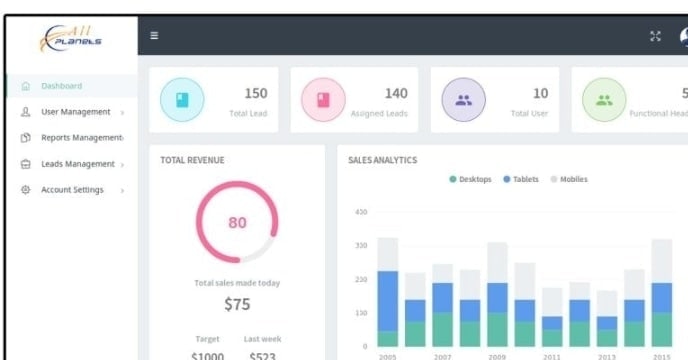The image size is (688, 360).
Task: Click the SALES ANALYTICS heading
Action: point(383,160)
